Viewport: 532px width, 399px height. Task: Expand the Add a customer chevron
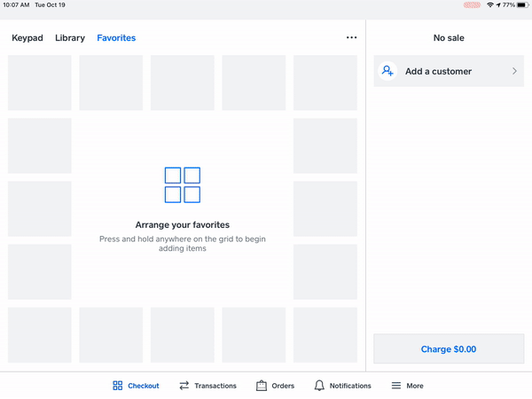pyautogui.click(x=514, y=71)
